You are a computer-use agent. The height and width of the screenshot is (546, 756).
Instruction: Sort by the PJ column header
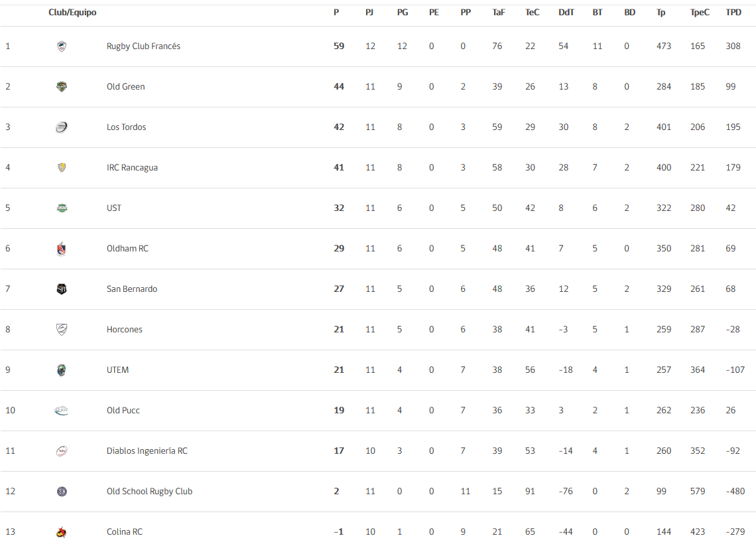coord(369,13)
